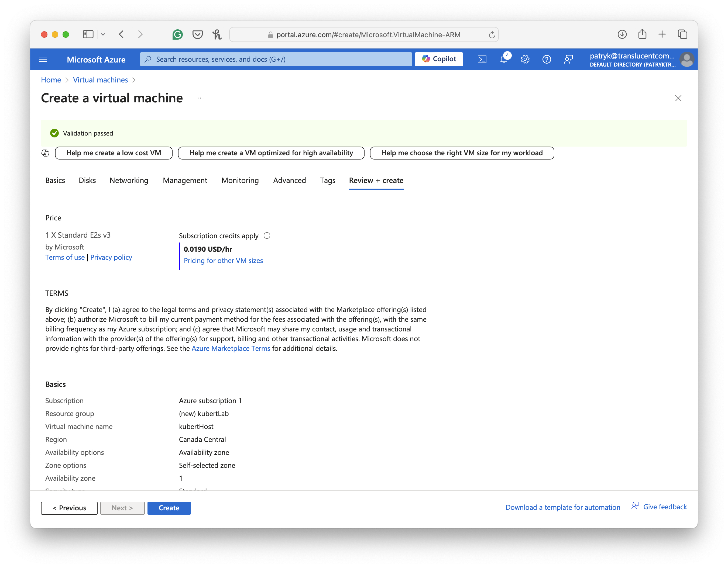Open Azure portal settings gear
The height and width of the screenshot is (568, 728).
(x=525, y=59)
